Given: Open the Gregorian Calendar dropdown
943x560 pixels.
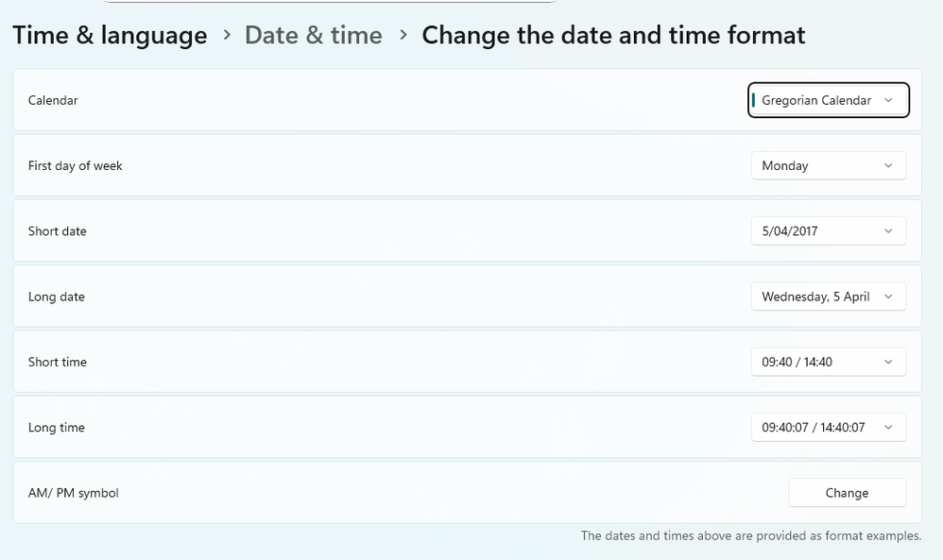Looking at the screenshot, I should (x=828, y=100).
